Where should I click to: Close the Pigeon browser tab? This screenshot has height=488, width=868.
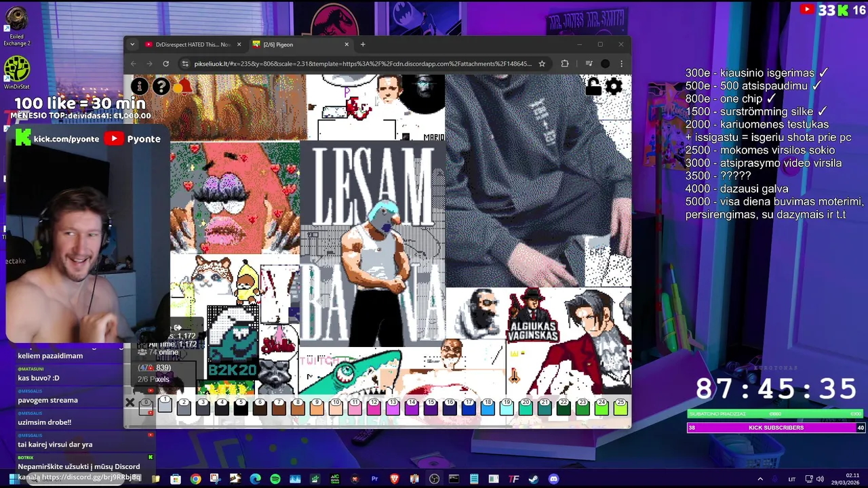tap(347, 45)
